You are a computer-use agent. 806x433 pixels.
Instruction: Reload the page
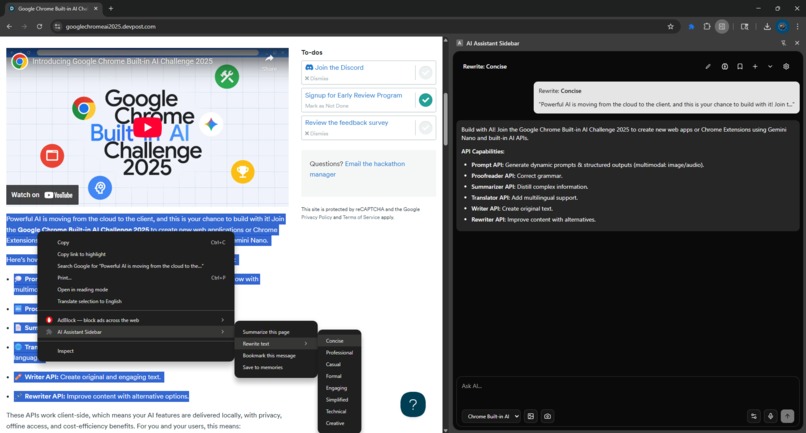(39, 27)
